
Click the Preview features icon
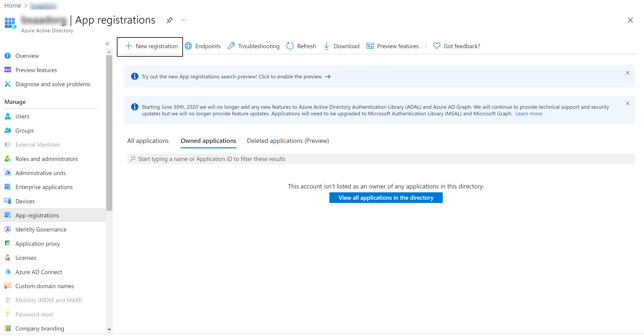pyautogui.click(x=370, y=46)
